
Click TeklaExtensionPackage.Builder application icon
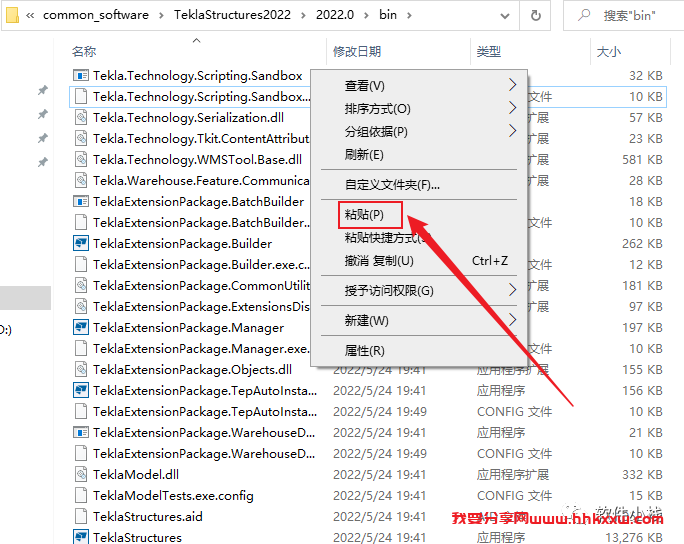[81, 243]
